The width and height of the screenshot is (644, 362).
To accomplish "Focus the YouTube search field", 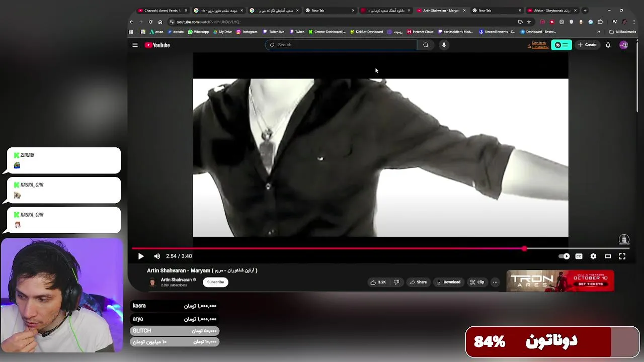I will click(341, 45).
